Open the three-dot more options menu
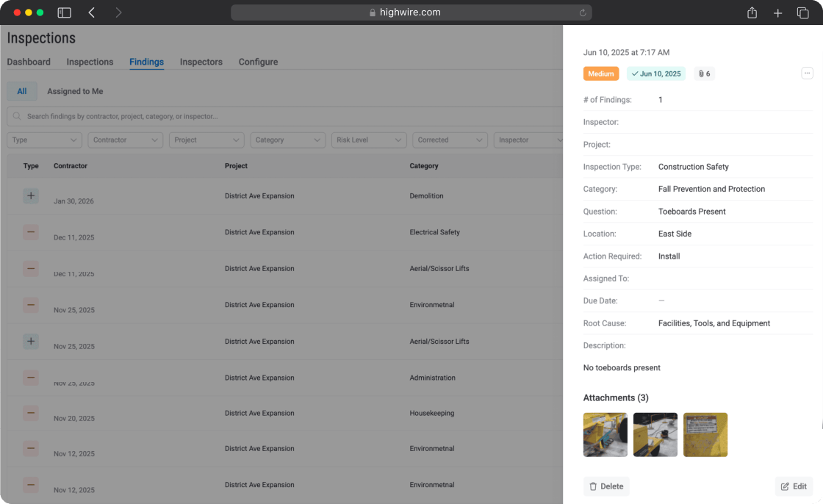The width and height of the screenshot is (823, 504). click(x=808, y=73)
